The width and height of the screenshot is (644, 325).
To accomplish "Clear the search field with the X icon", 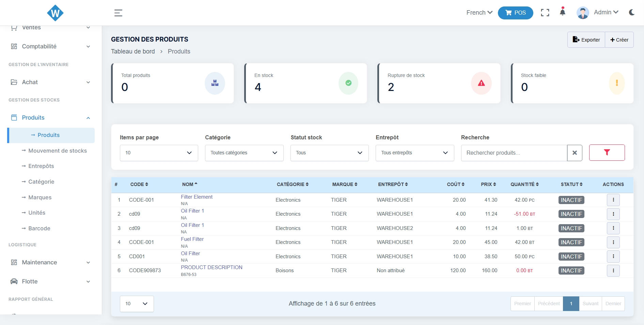I will coord(575,153).
